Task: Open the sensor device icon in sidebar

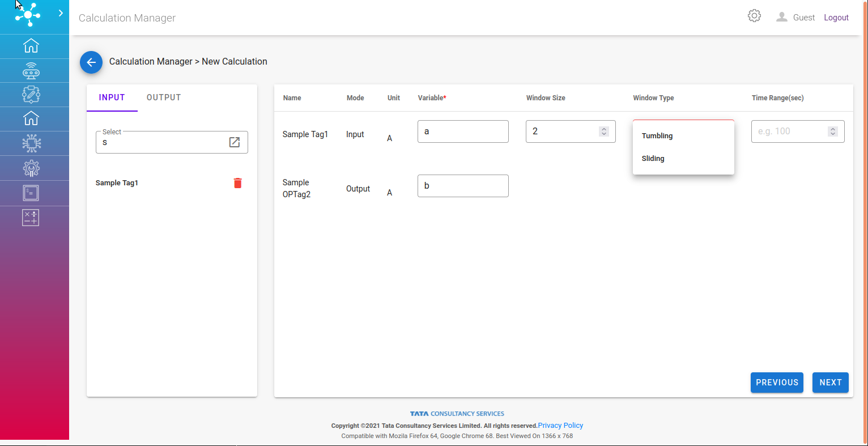Action: click(x=31, y=70)
